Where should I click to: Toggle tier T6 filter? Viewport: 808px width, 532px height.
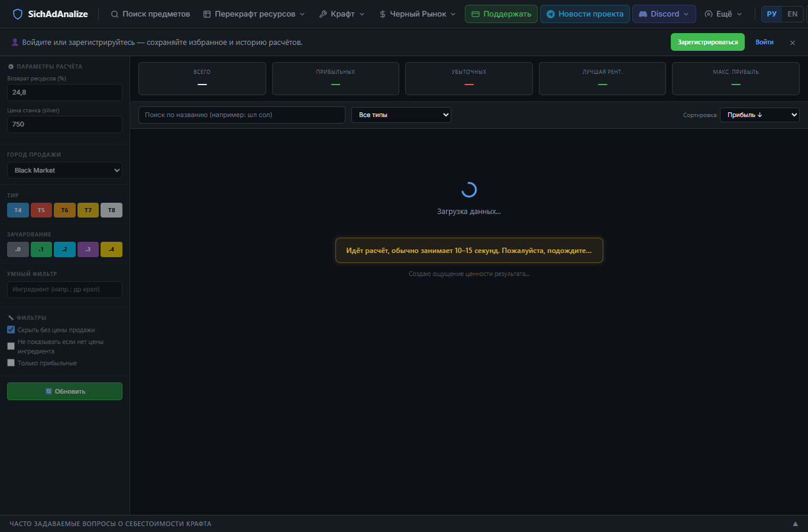click(64, 210)
